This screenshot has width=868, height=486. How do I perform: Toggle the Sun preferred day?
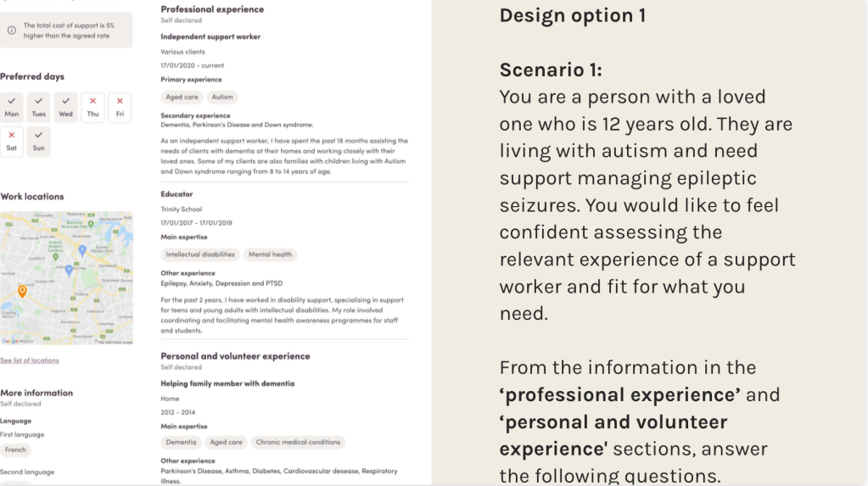point(39,141)
